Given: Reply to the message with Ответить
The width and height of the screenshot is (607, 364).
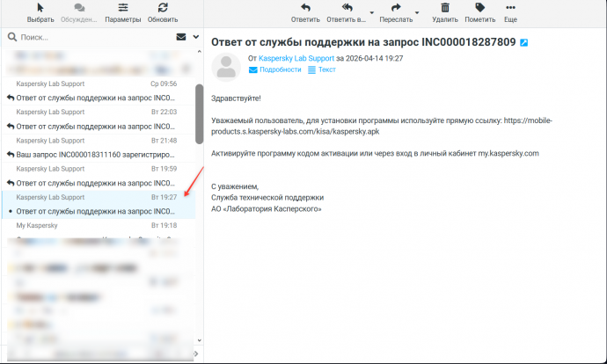Looking at the screenshot, I should click(305, 12).
